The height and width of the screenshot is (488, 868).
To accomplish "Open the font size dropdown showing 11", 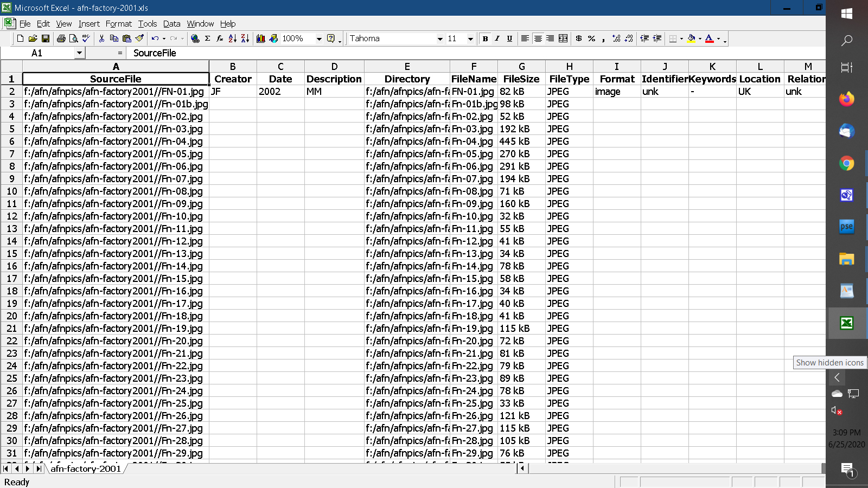I will coord(470,38).
